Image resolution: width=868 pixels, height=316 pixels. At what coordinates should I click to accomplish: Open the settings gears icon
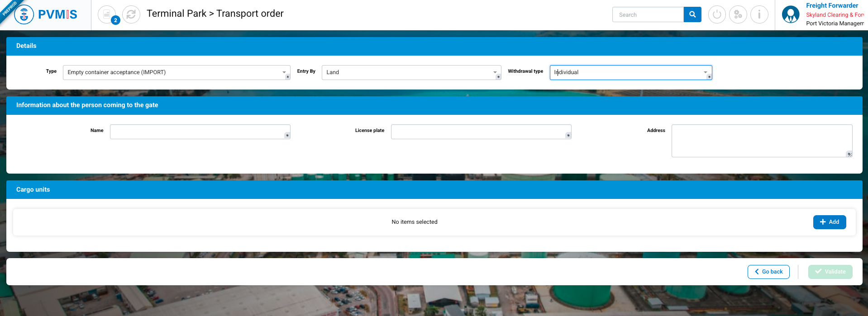pyautogui.click(x=738, y=14)
